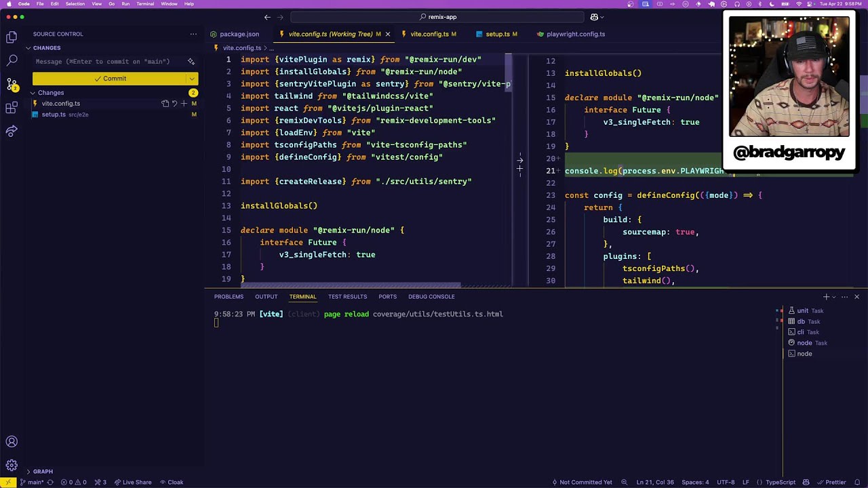Open the Commit button dropdown arrow

[x=192, y=78]
